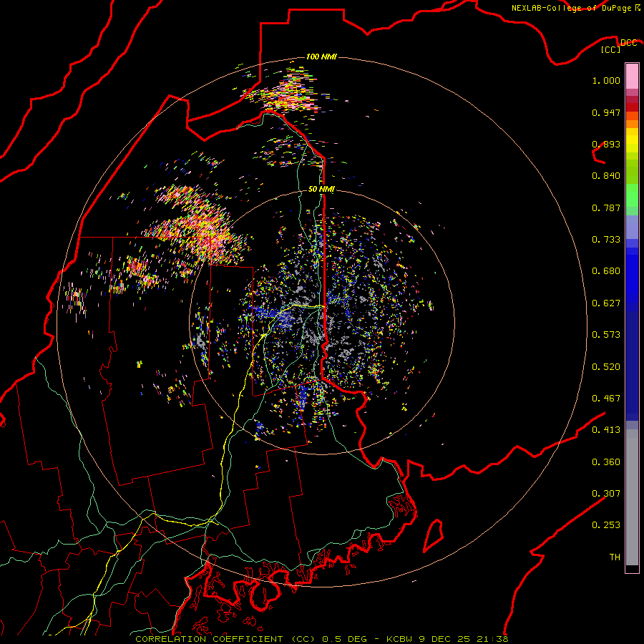Click the 0.307 legend value
The height and width of the screenshot is (644, 644).
tap(606, 494)
